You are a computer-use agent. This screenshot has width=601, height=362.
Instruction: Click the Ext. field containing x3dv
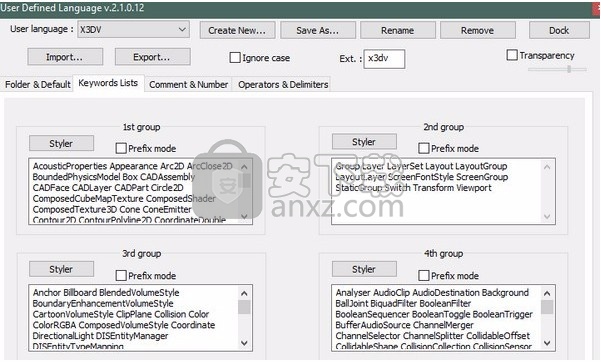tap(384, 59)
